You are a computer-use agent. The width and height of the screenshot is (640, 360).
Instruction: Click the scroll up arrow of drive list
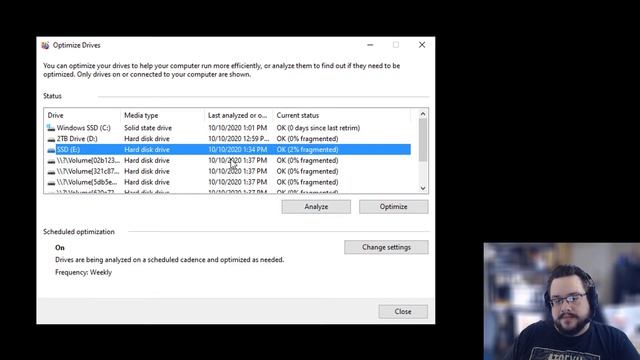coord(423,114)
